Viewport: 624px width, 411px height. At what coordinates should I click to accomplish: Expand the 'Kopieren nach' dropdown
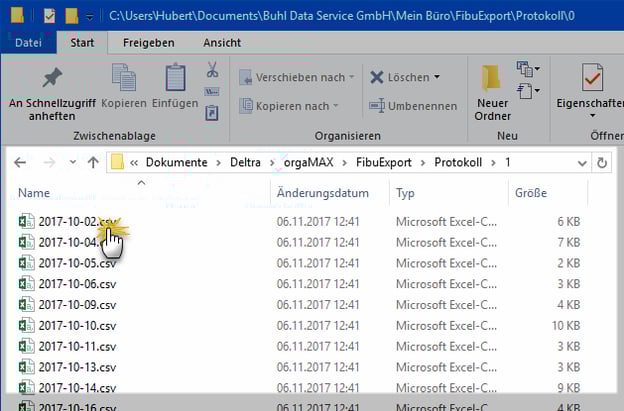336,105
